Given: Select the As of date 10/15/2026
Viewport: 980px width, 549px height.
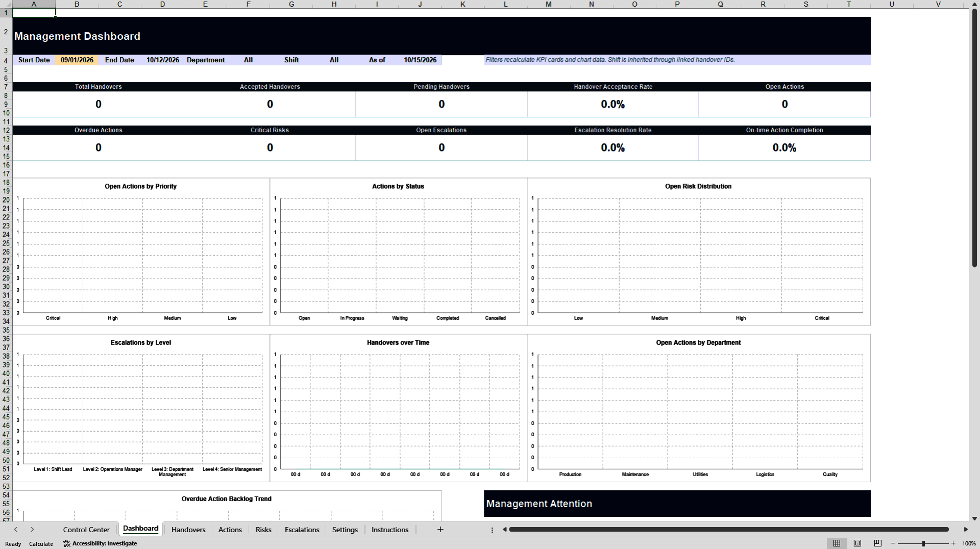Looking at the screenshot, I should click(x=420, y=60).
